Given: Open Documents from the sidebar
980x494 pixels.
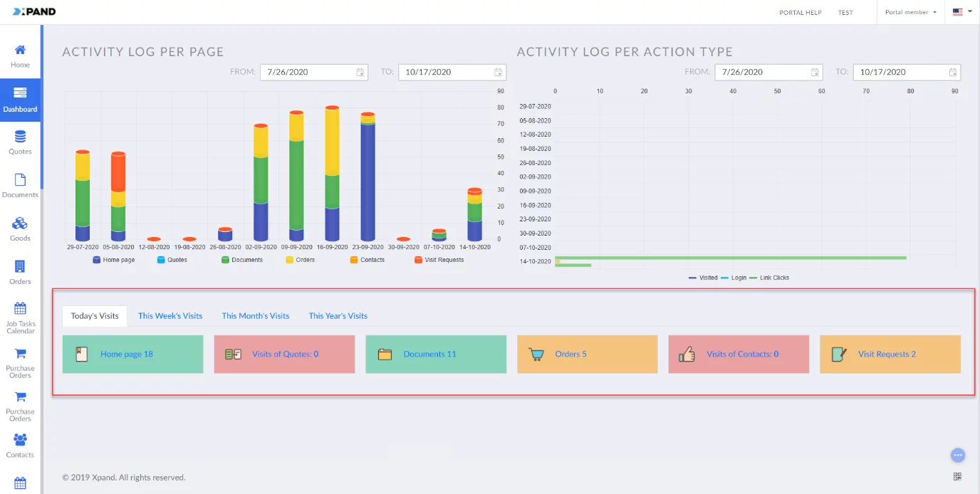Looking at the screenshot, I should (20, 185).
